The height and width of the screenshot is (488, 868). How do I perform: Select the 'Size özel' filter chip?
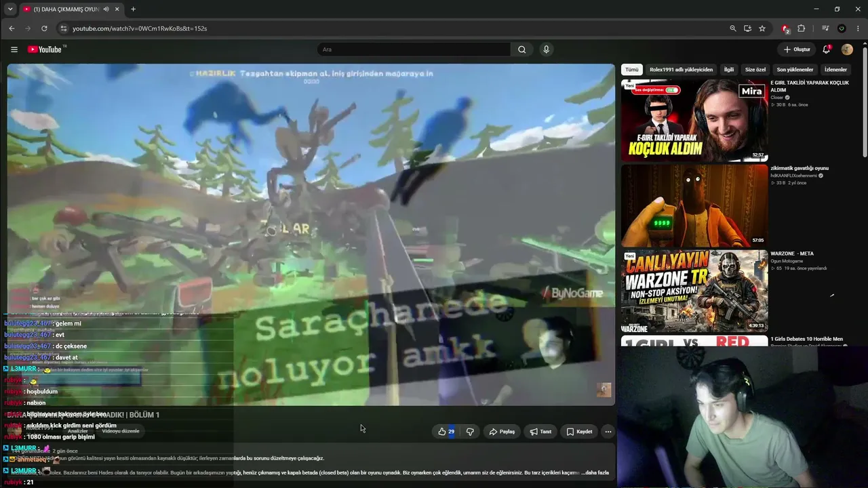755,69
